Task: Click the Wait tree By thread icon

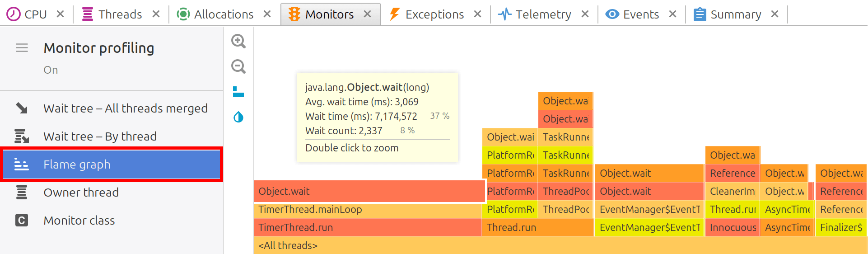Action: [22, 136]
